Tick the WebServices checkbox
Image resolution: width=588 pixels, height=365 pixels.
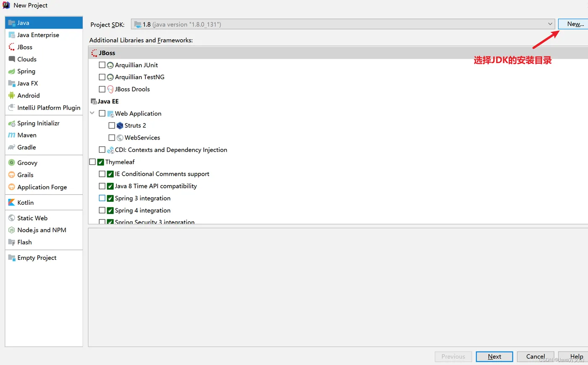coord(112,138)
